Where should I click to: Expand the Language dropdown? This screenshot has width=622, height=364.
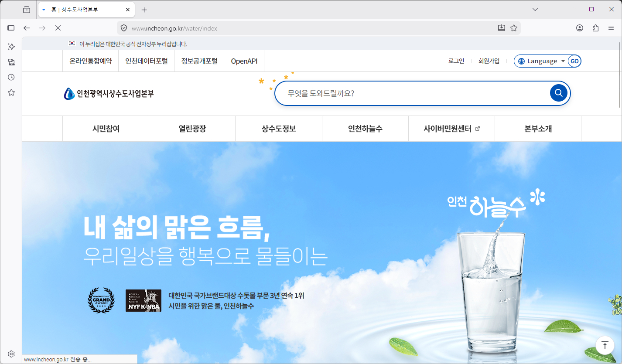(x=542, y=61)
